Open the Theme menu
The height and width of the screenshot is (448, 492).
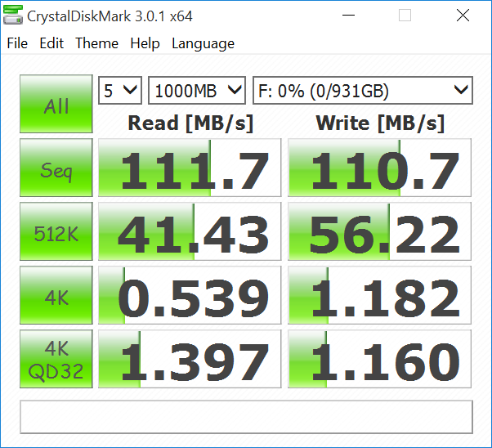click(x=96, y=43)
